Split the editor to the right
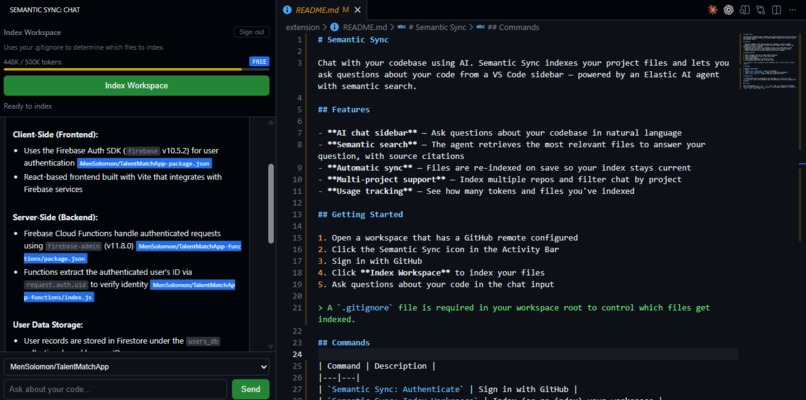This screenshot has height=400, width=806. 776,10
